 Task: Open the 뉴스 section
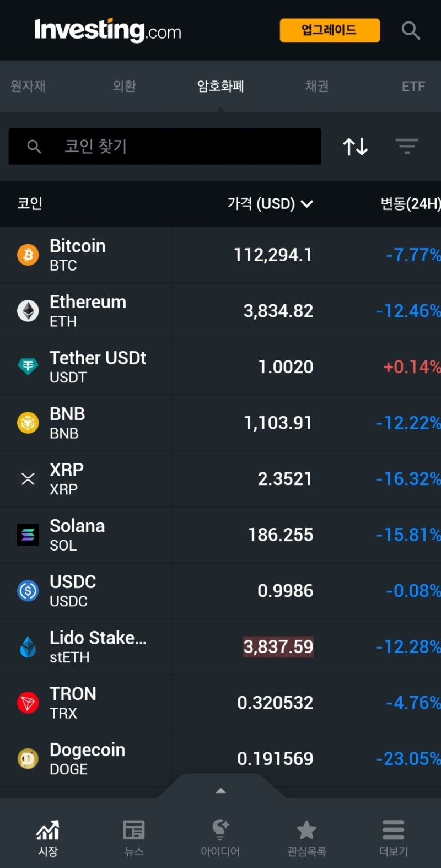pos(134,837)
